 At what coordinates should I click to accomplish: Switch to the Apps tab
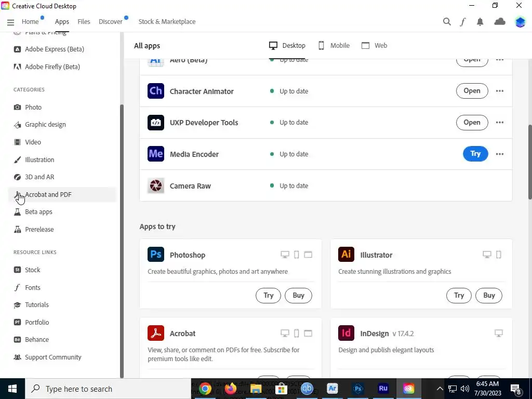(62, 22)
